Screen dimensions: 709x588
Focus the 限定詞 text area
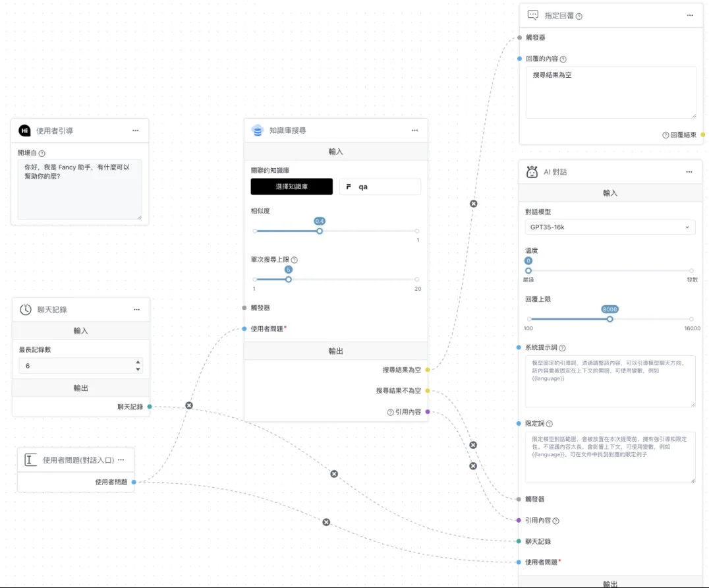(610, 457)
